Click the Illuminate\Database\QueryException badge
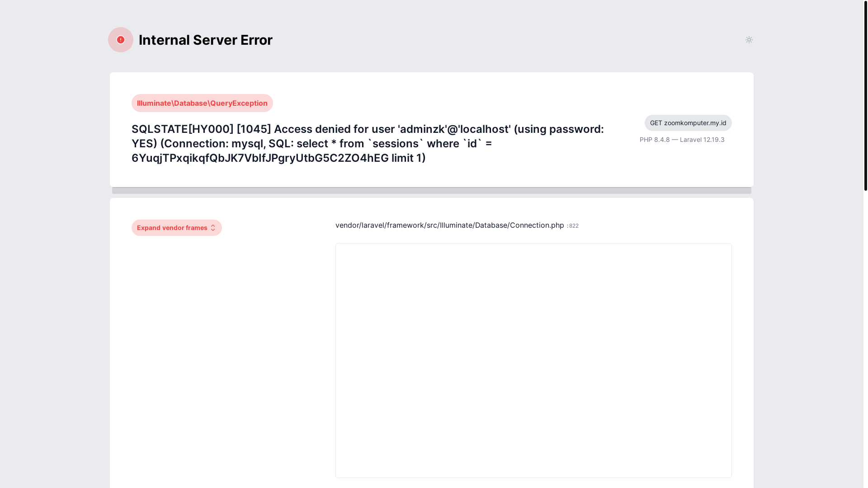This screenshot has height=488, width=868. [x=202, y=103]
